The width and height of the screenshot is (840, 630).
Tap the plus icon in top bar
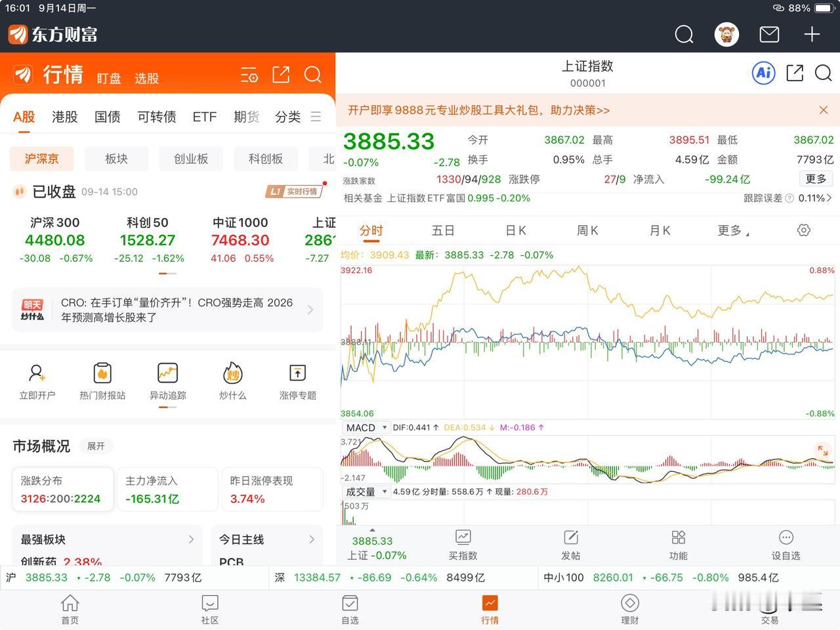(x=812, y=34)
